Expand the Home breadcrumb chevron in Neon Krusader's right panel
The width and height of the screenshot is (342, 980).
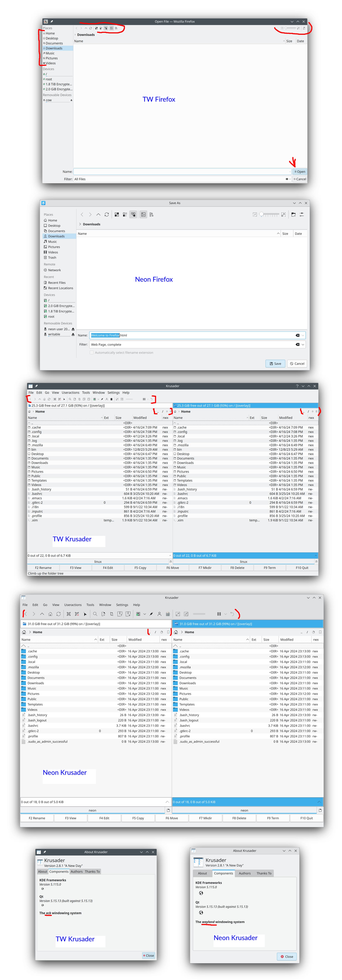click(182, 632)
